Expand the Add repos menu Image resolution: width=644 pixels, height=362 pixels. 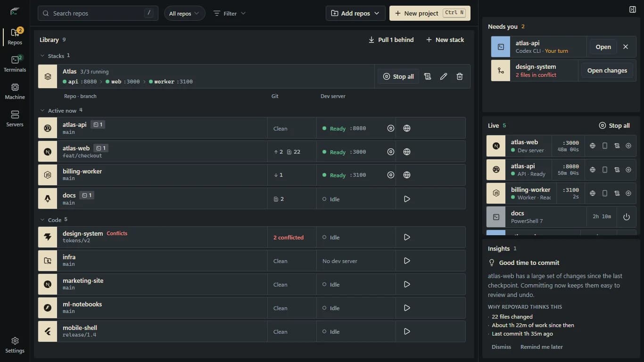pos(355,13)
